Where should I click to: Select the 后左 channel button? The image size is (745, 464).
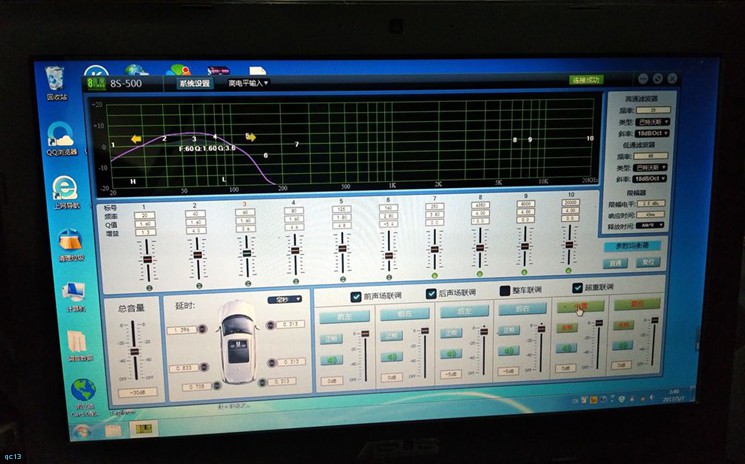pos(464,311)
